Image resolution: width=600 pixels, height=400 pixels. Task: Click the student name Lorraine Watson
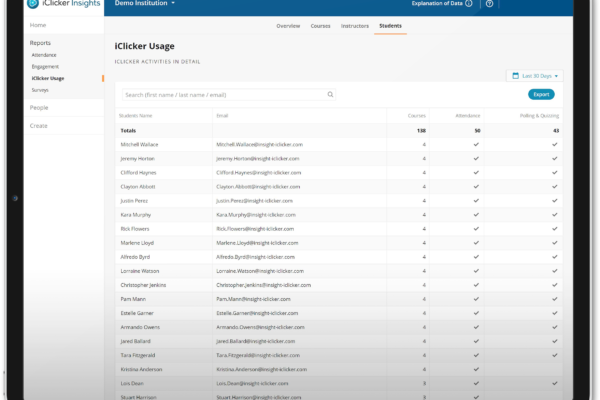[x=140, y=271]
